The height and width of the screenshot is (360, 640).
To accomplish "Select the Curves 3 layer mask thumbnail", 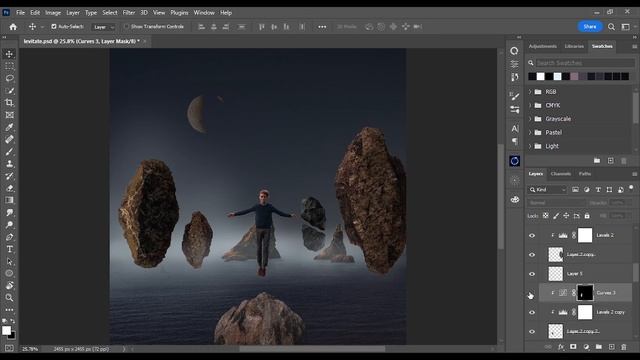I will click(x=585, y=293).
